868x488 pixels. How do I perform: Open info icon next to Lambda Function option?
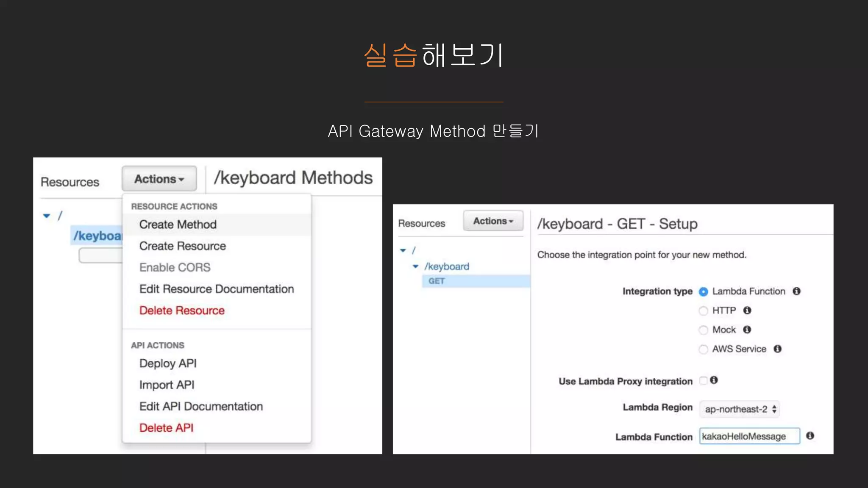click(x=797, y=291)
